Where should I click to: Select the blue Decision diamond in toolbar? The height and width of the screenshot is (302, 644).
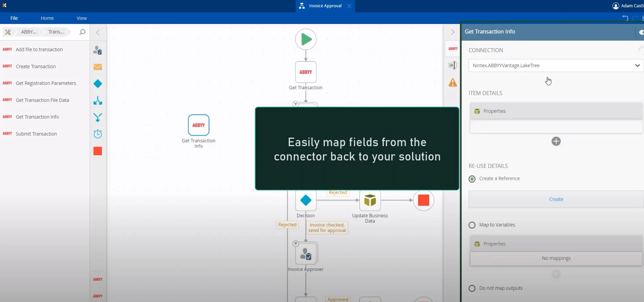pyautogui.click(x=98, y=84)
